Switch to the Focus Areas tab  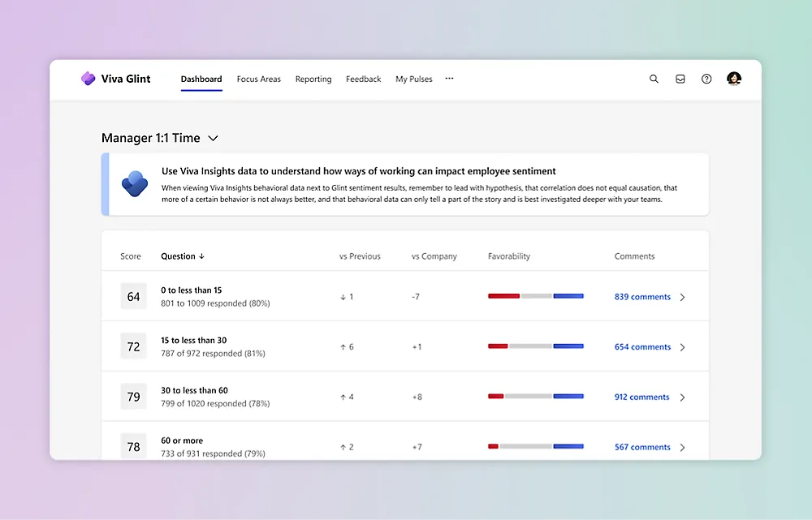click(258, 80)
